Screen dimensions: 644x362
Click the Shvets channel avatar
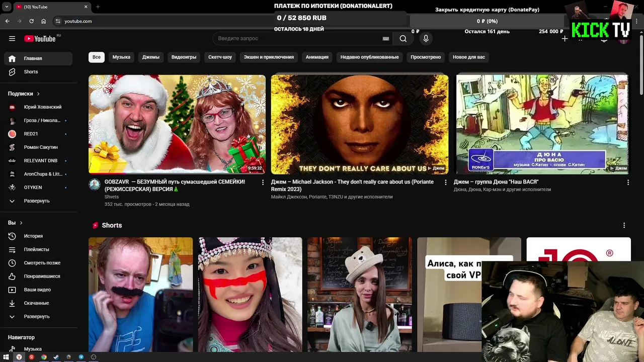95,185
